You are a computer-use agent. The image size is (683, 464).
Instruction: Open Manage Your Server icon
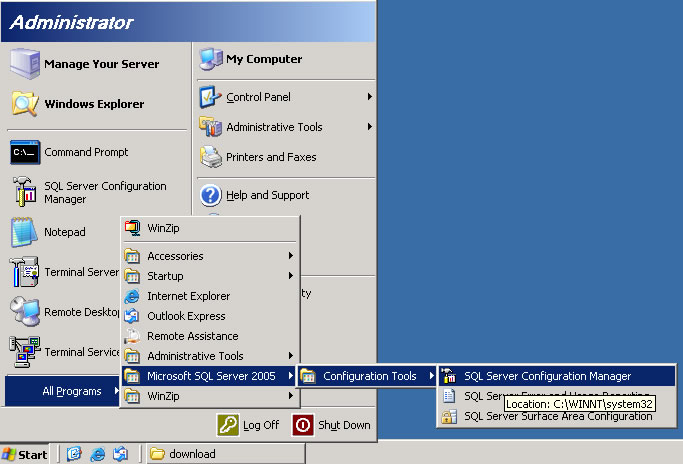tap(25, 64)
